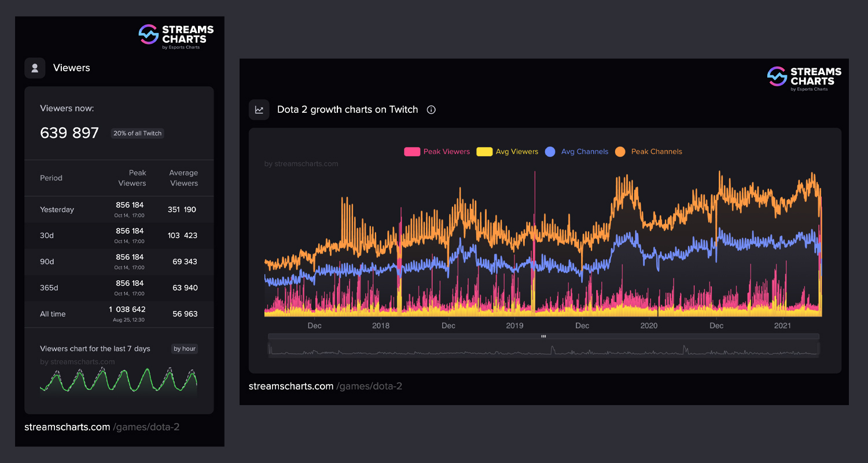The image size is (868, 463).
Task: Click Streams Charts logo in Viewers panel
Action: pos(176,36)
